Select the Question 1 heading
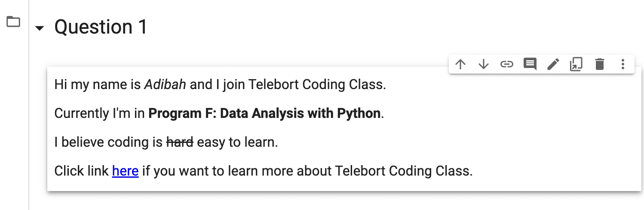The width and height of the screenshot is (644, 210). [101, 27]
